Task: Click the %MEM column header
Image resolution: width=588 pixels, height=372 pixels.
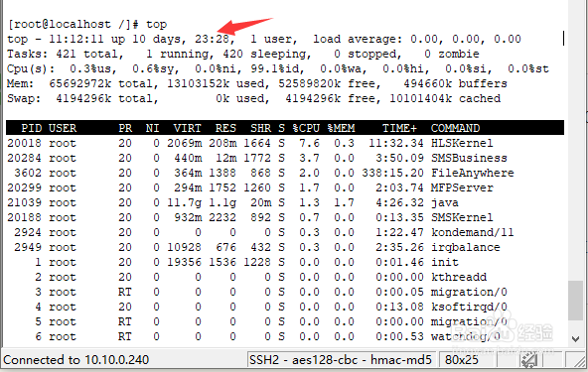Action: (341, 128)
